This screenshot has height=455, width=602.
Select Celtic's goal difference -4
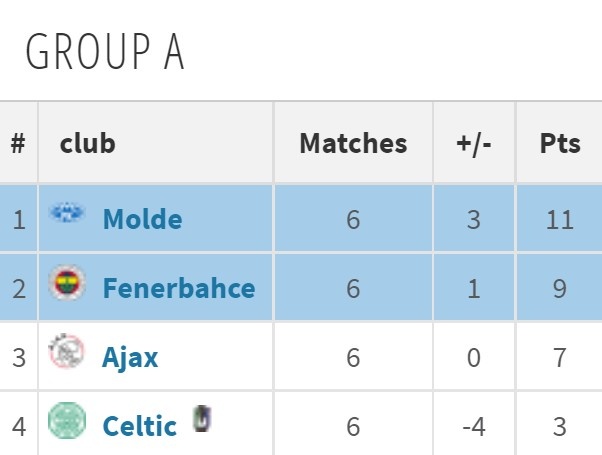point(474,427)
